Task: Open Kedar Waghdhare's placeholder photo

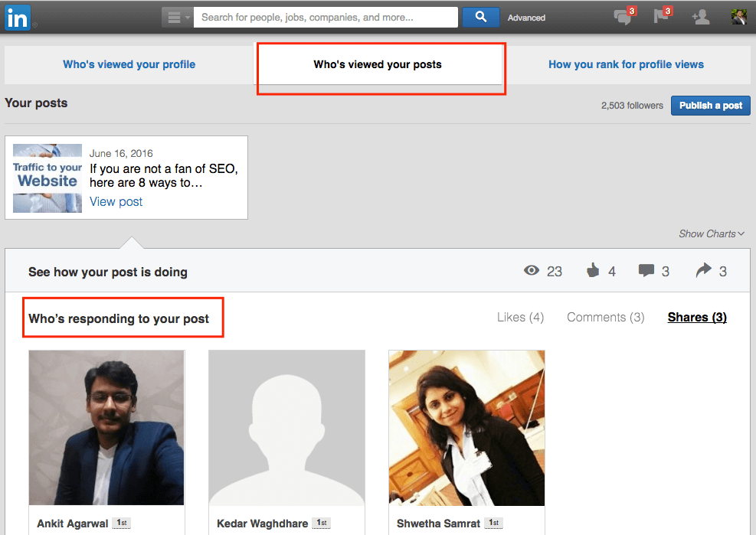Action: click(x=287, y=428)
